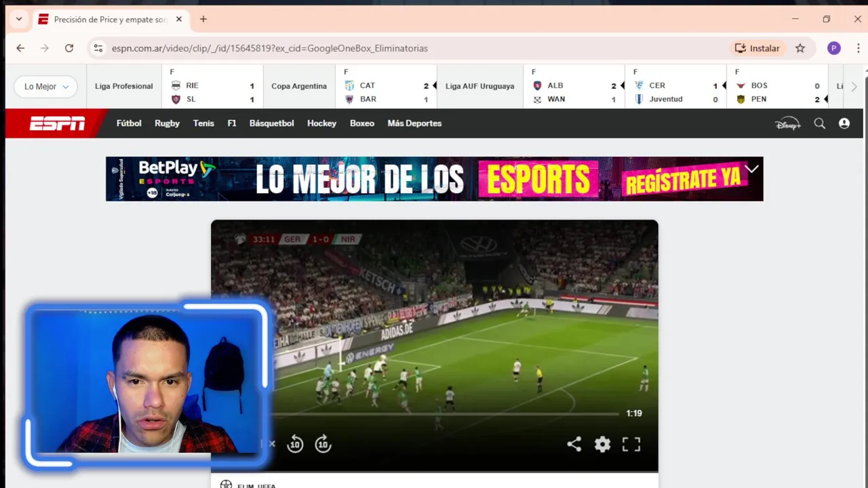Viewport: 868px width, 488px height.
Task: Open the ALB vs WAN match score
Action: pyautogui.click(x=574, y=86)
